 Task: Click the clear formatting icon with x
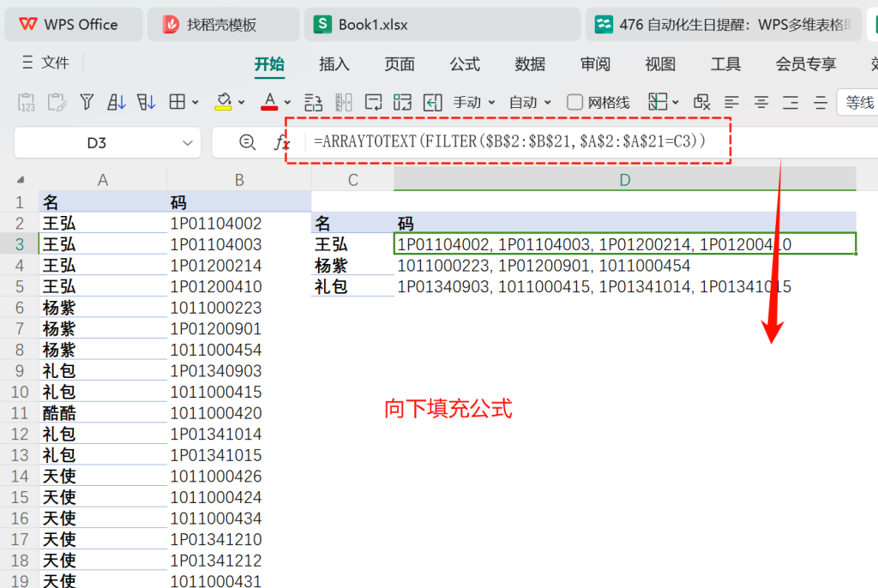[701, 102]
